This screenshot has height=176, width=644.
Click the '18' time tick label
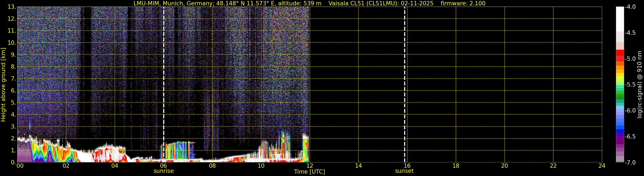[456, 166]
